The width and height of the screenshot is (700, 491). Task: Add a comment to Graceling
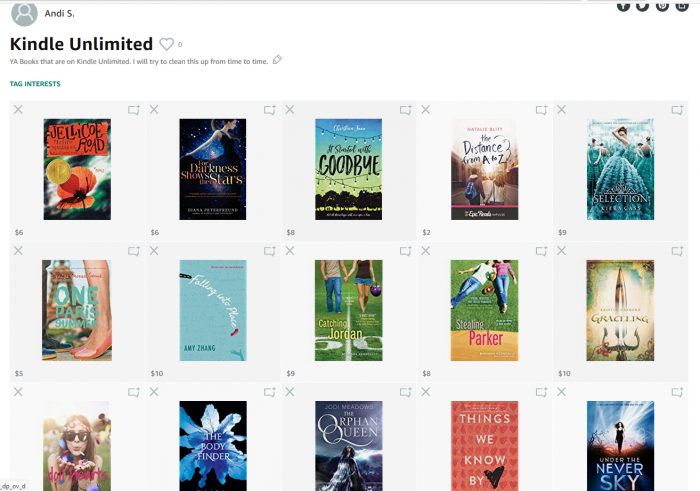coord(677,251)
